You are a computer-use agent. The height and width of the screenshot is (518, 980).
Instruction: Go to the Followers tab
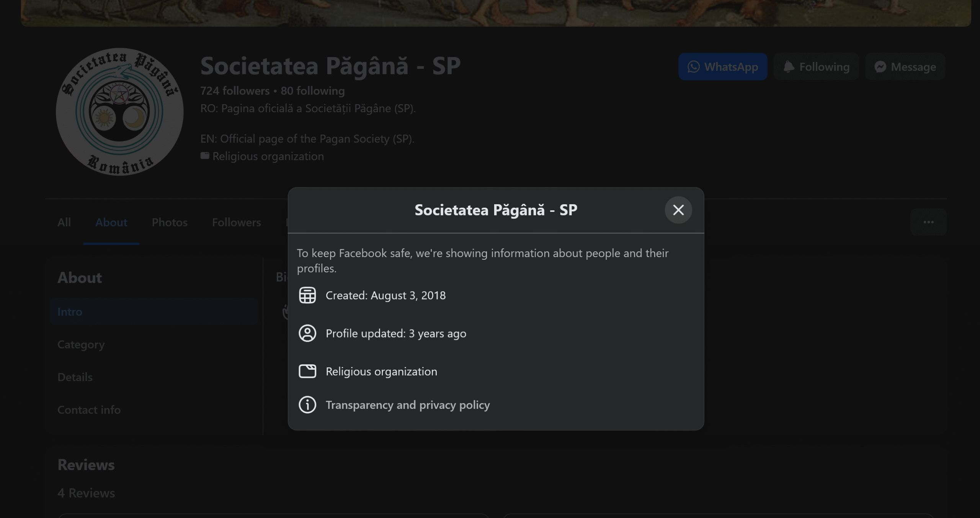click(x=236, y=222)
